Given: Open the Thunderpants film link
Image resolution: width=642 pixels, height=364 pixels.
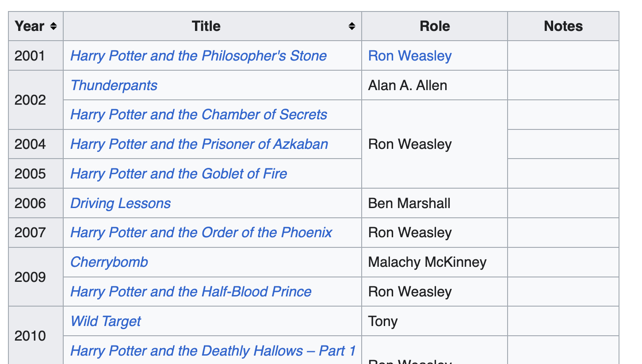Looking at the screenshot, I should (114, 85).
